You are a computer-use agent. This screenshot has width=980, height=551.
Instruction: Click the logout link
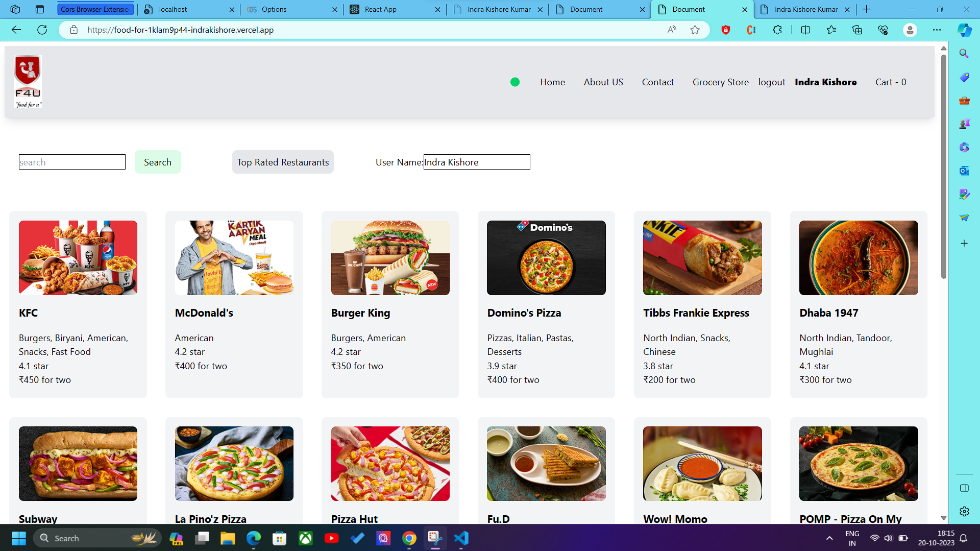pyautogui.click(x=771, y=82)
